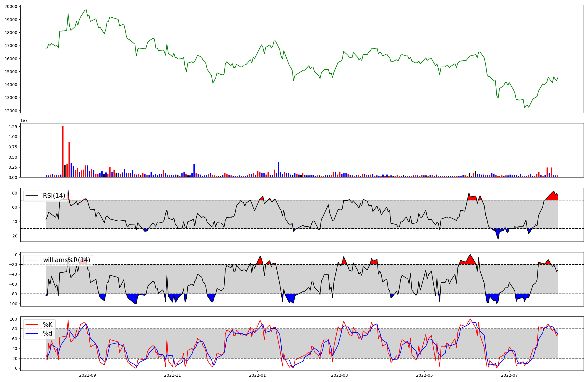Click the 1e7 volume scale label
The height and width of the screenshot is (382, 588).
[x=24, y=120]
